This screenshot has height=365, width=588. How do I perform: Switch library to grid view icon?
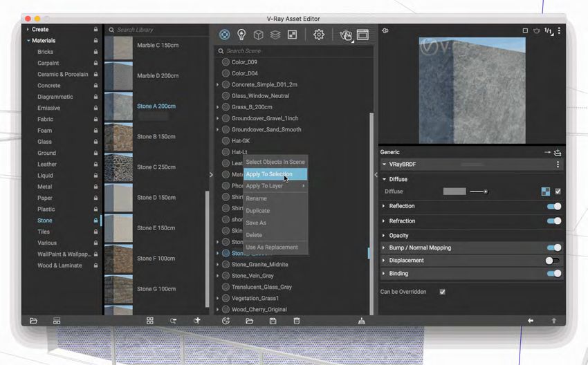150,321
